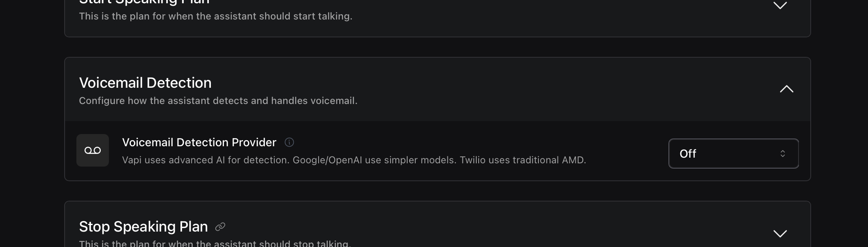Click the Voicemail Detection Provider label
868x247 pixels.
click(199, 142)
